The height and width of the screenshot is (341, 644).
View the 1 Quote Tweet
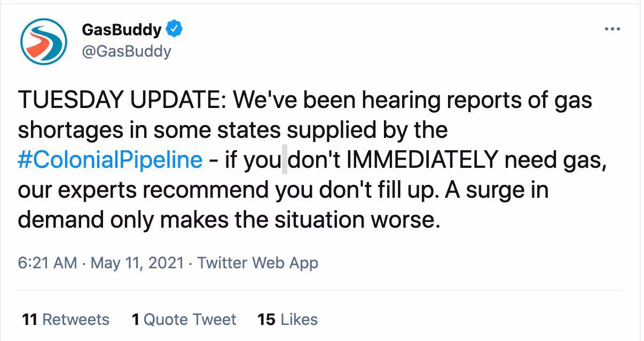click(184, 320)
